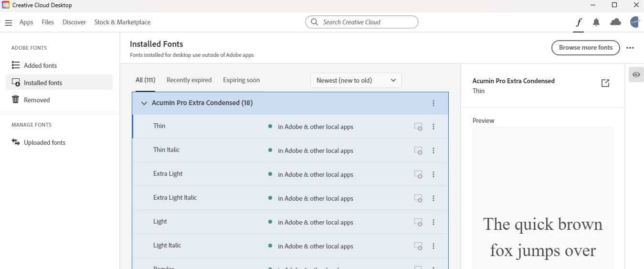Select the Thin font row
The width and height of the screenshot is (644, 269).
coord(290,127)
